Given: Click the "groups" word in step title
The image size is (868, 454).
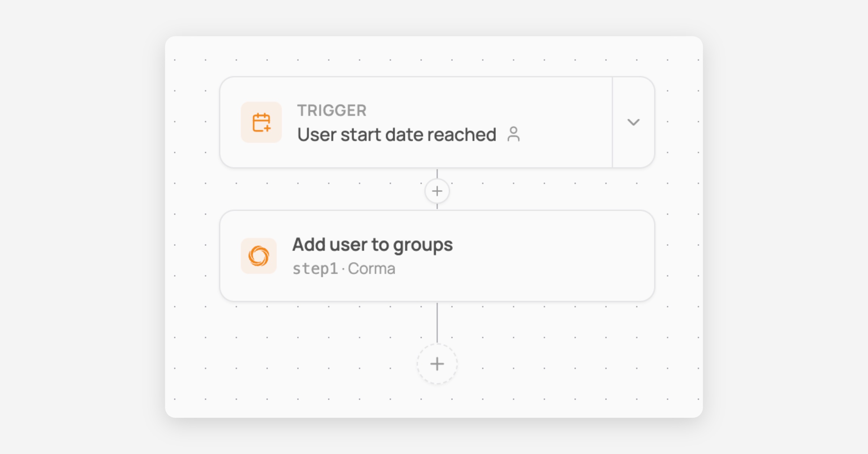Looking at the screenshot, I should [x=423, y=245].
